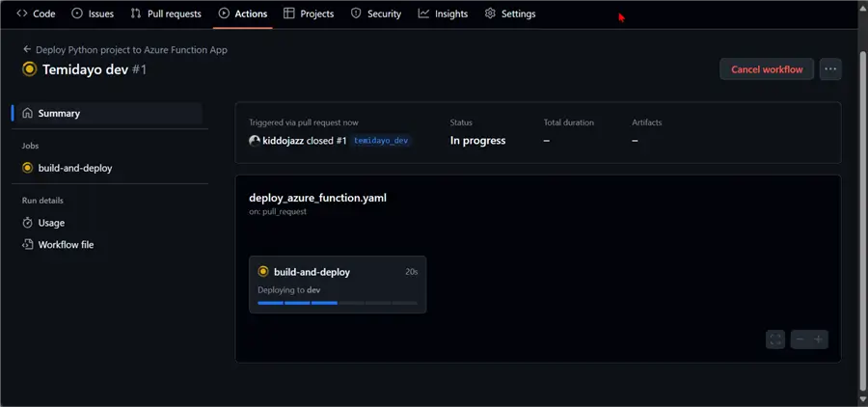Click the Artifacts label
The width and height of the screenshot is (868, 407).
646,122
